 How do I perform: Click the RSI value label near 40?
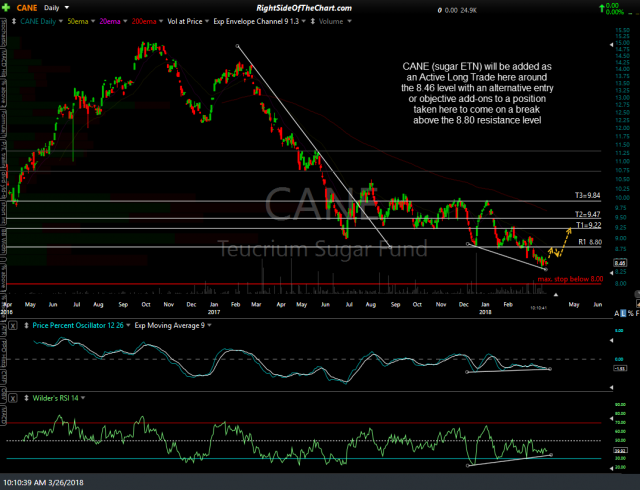[x=618, y=451]
